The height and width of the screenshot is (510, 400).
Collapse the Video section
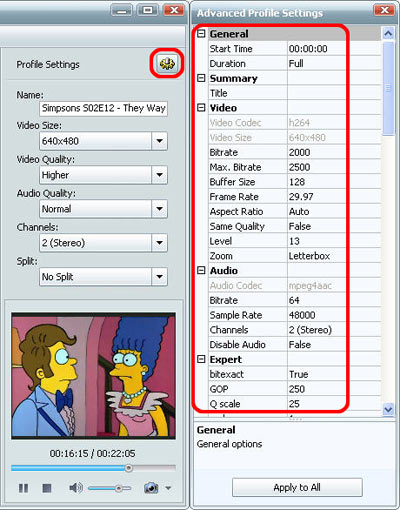(201, 108)
